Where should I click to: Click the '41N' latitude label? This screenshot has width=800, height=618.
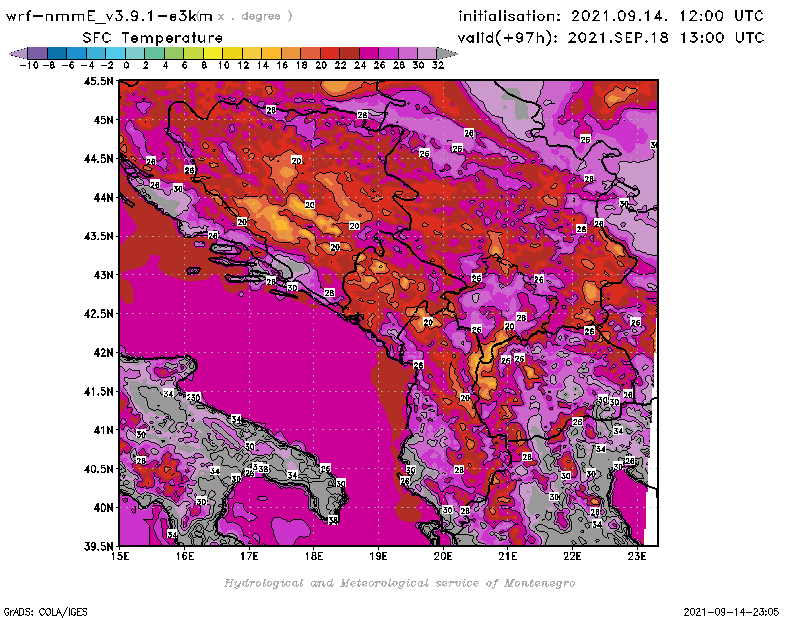103,430
